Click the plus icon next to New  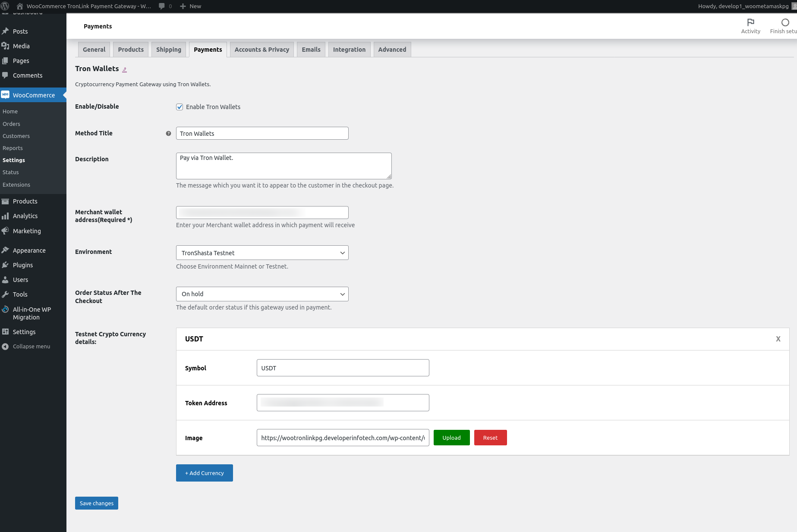183,6
